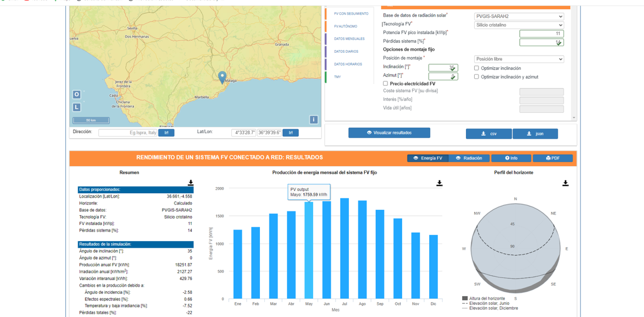644x317 pixels.
Task: Open the Tecnología FV dropdown
Action: coord(519,25)
